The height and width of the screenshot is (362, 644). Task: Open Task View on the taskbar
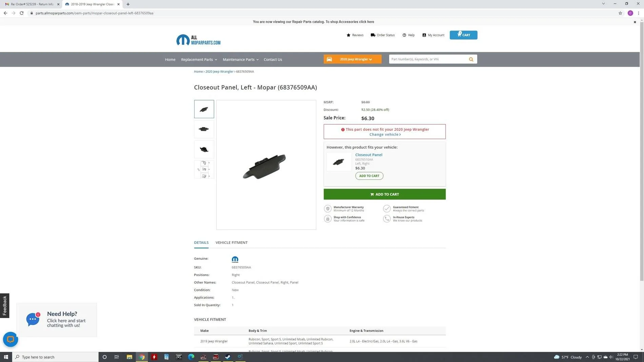pyautogui.click(x=117, y=357)
